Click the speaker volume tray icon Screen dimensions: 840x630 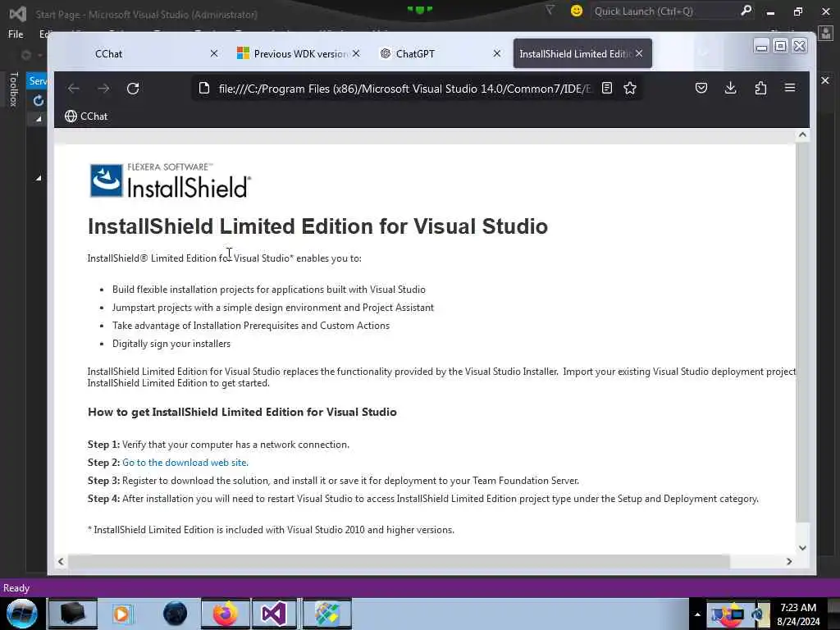point(759,614)
